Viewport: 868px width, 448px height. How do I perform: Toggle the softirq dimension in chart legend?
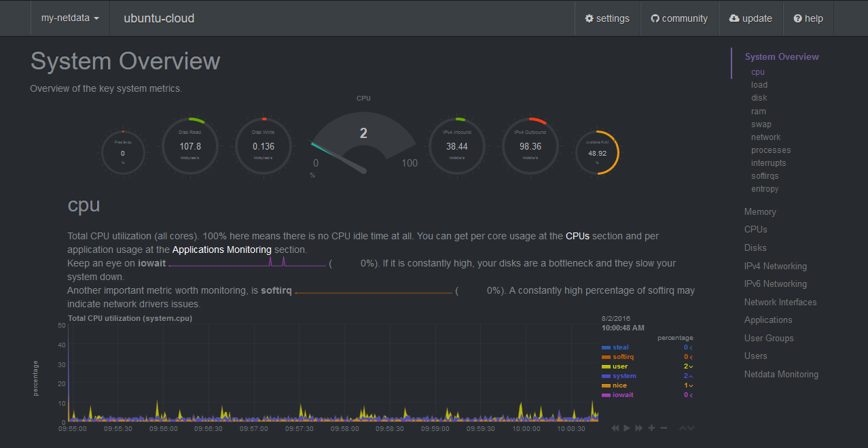pyautogui.click(x=623, y=356)
